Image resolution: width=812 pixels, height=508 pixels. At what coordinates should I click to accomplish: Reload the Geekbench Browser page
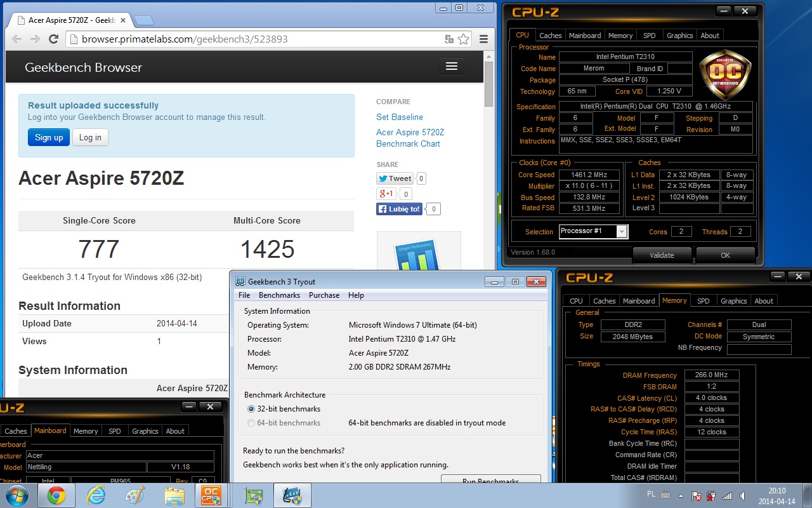coord(54,39)
